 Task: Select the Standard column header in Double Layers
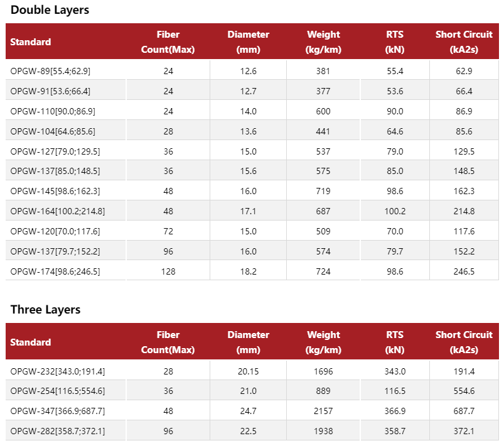tap(30, 41)
